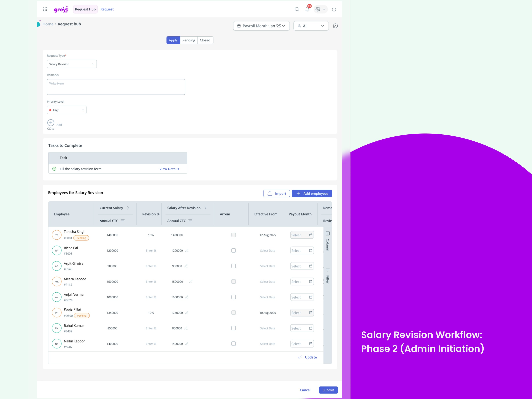Open the apps grid menu icon
The image size is (532, 399).
point(45,9)
